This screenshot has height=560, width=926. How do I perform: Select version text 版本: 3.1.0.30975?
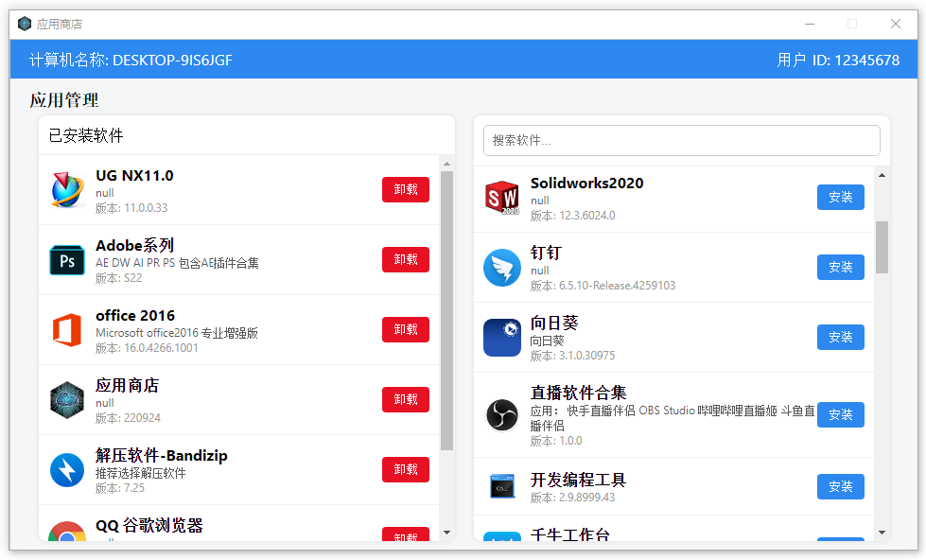pyautogui.click(x=573, y=356)
